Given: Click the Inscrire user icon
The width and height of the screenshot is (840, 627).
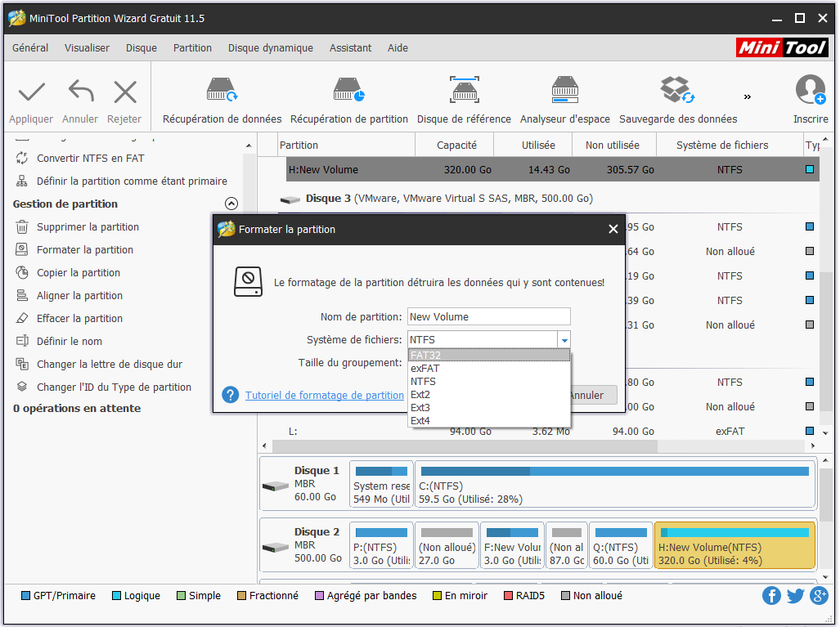Looking at the screenshot, I should (x=811, y=89).
